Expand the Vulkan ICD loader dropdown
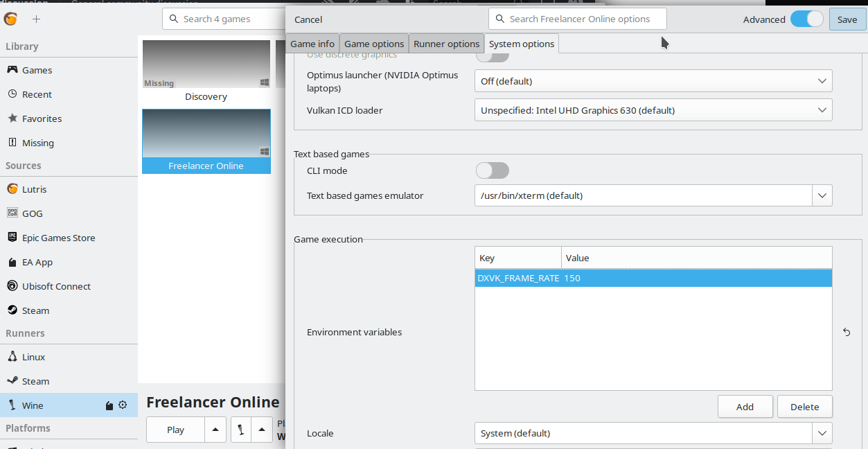 [653, 110]
